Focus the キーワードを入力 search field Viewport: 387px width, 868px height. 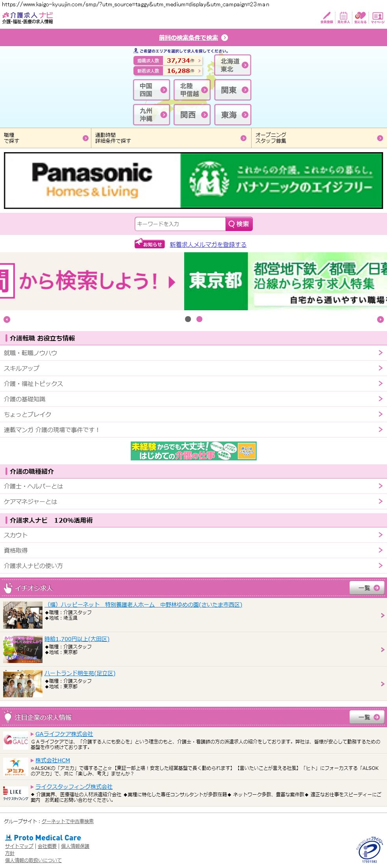pyautogui.click(x=180, y=224)
